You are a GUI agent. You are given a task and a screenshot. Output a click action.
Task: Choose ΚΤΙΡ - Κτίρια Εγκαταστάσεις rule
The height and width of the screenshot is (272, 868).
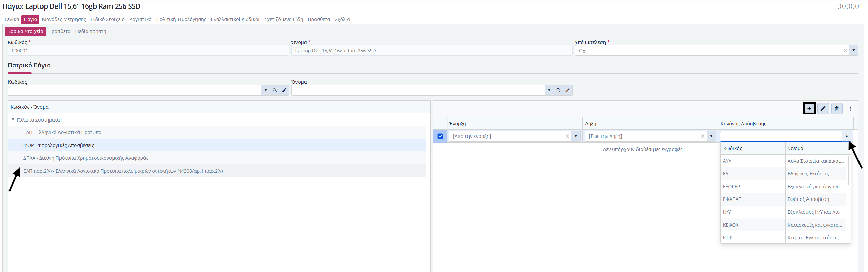783,238
